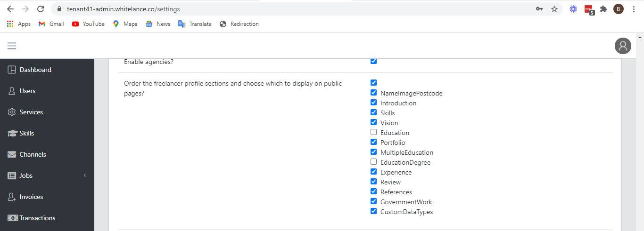Viewport: 644px width, 231px height.
Task: Open saved passwords key icon
Action: tap(539, 9)
